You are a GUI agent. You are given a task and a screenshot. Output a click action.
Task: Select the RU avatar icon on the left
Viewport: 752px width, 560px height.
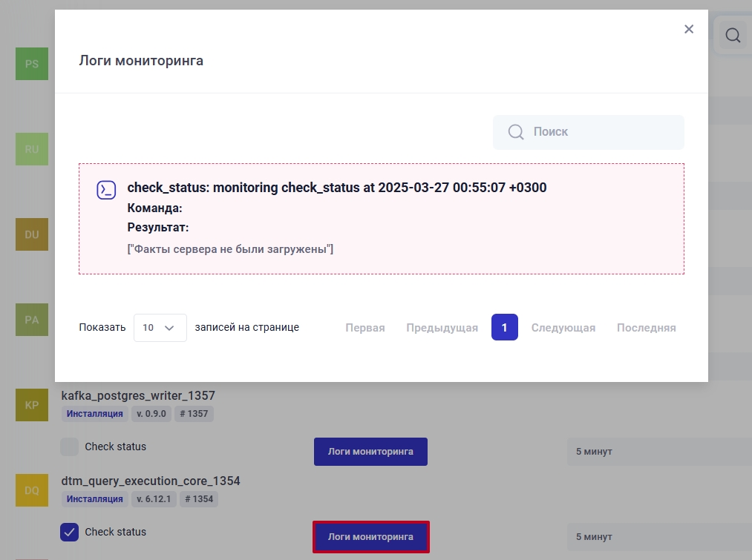pos(31,148)
